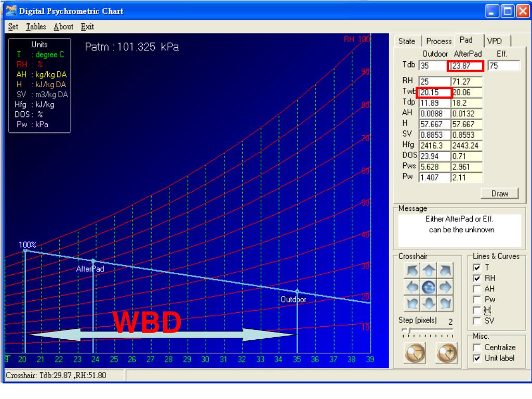This screenshot has width=532, height=399.
Task: Enable the H lines checkbox
Action: (x=477, y=310)
